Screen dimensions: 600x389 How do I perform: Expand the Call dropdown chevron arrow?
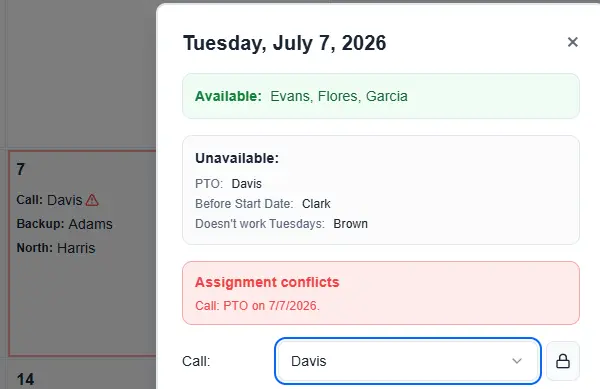(x=517, y=361)
